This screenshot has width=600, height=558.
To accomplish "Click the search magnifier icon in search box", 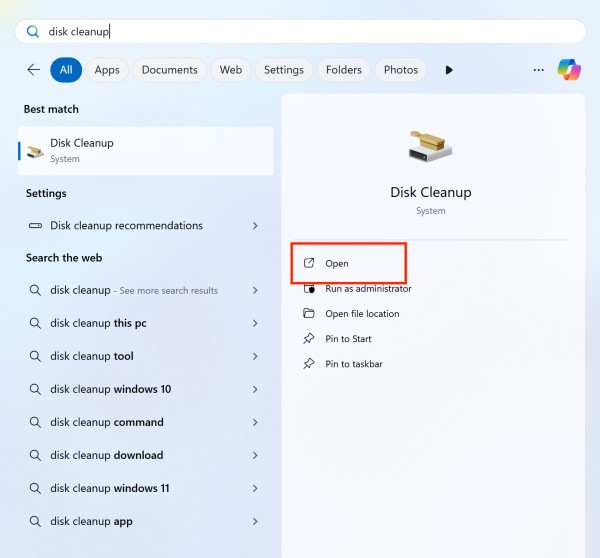I will point(33,31).
